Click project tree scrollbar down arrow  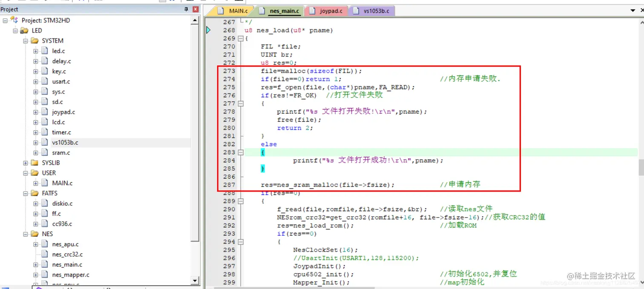click(x=195, y=280)
